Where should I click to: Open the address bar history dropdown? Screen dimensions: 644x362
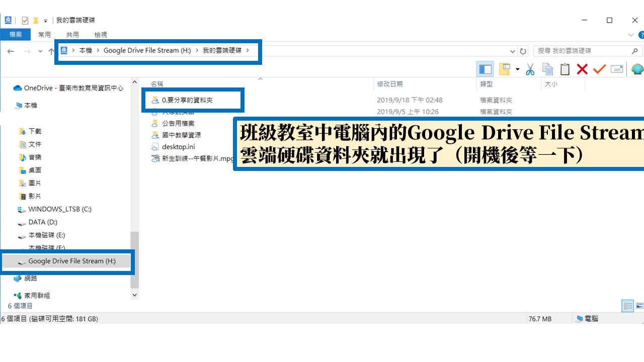[513, 51]
